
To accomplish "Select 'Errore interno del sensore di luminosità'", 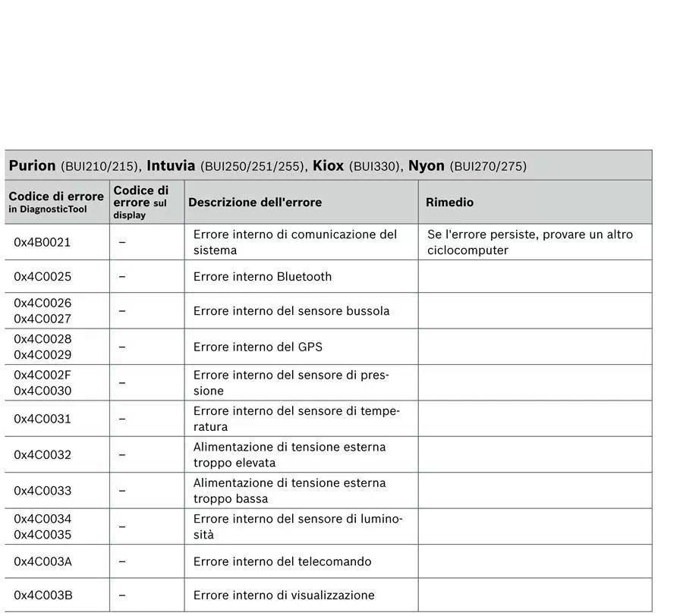I will 297,526.
